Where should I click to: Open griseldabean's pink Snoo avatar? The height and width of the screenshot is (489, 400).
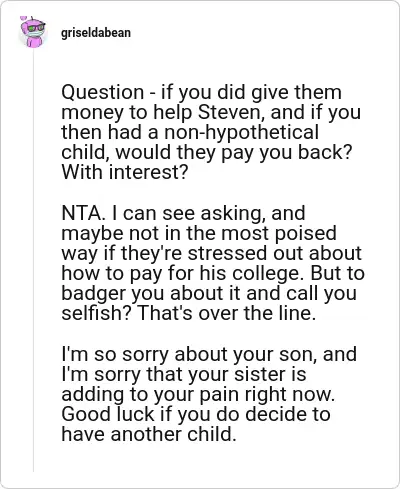click(x=33, y=32)
